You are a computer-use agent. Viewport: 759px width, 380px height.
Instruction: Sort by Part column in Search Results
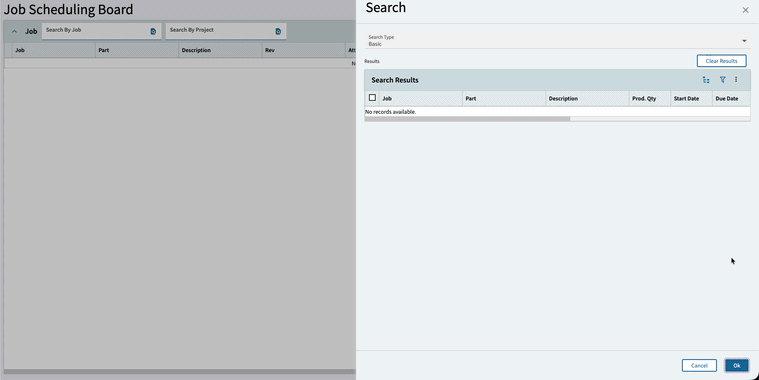coord(504,98)
